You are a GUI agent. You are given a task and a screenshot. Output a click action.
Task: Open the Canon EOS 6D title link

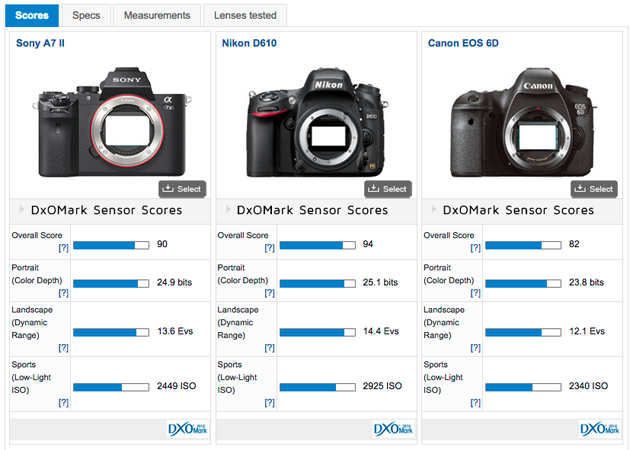point(463,43)
